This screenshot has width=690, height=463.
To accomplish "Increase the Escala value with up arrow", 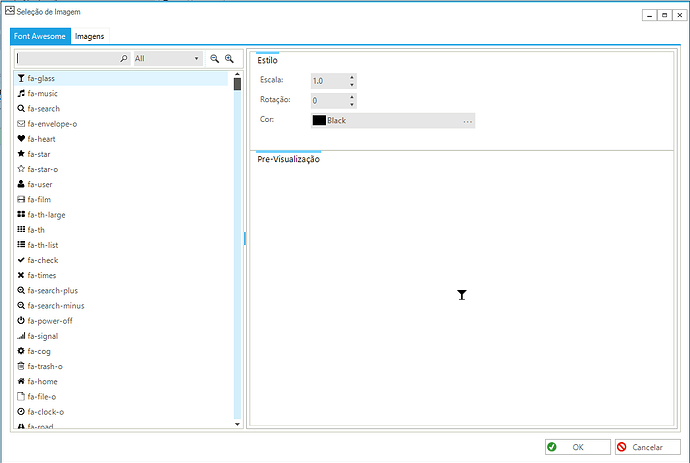I will [x=352, y=77].
